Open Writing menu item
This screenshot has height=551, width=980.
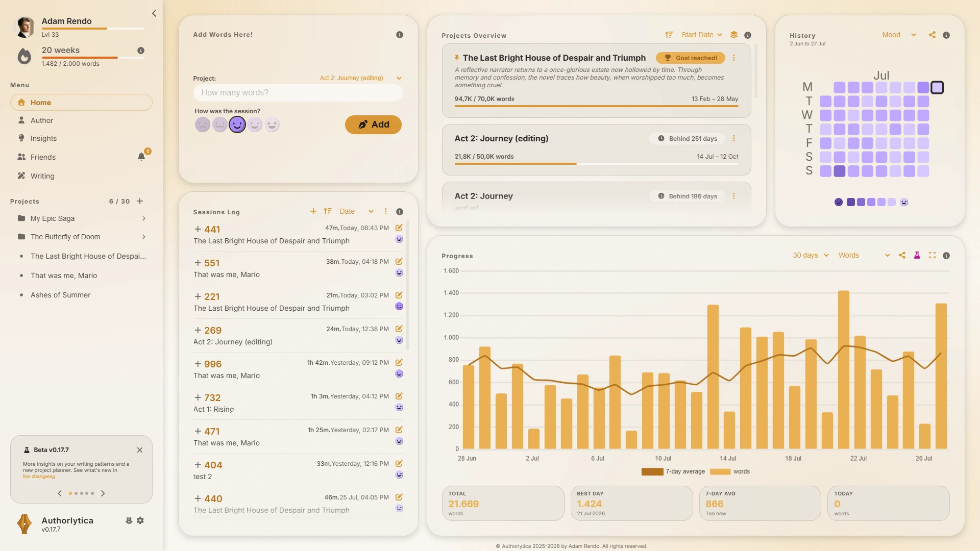(81, 176)
